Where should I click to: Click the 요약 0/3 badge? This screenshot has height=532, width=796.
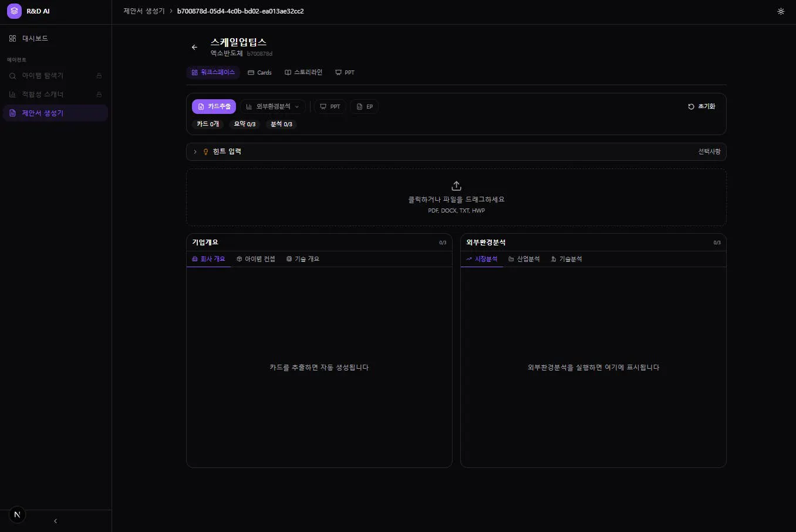245,124
